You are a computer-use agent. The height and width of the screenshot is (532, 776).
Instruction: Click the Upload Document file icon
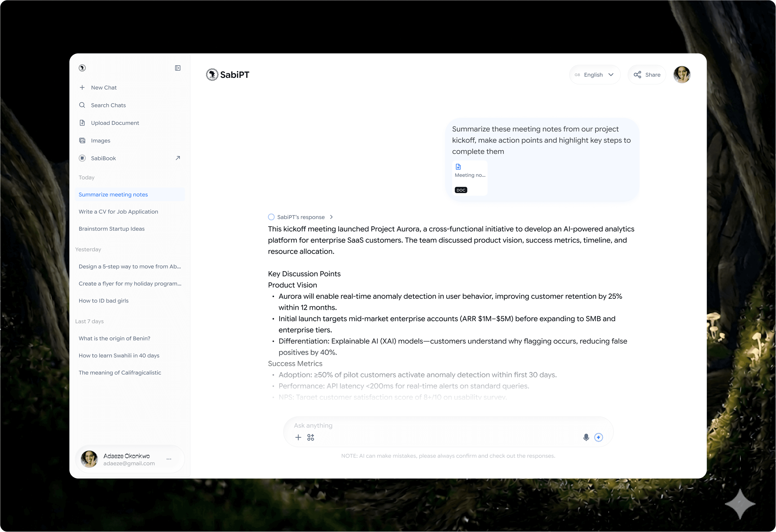coord(82,123)
